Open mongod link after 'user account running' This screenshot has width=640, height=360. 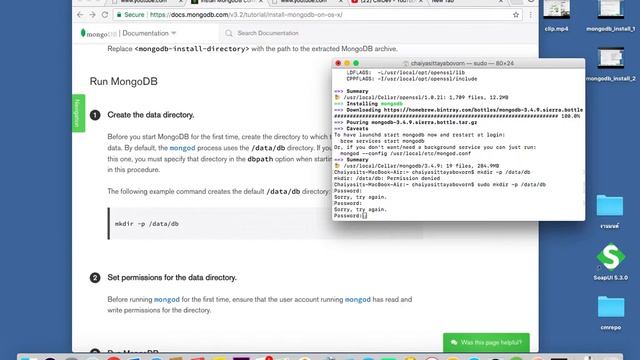[x=358, y=300]
